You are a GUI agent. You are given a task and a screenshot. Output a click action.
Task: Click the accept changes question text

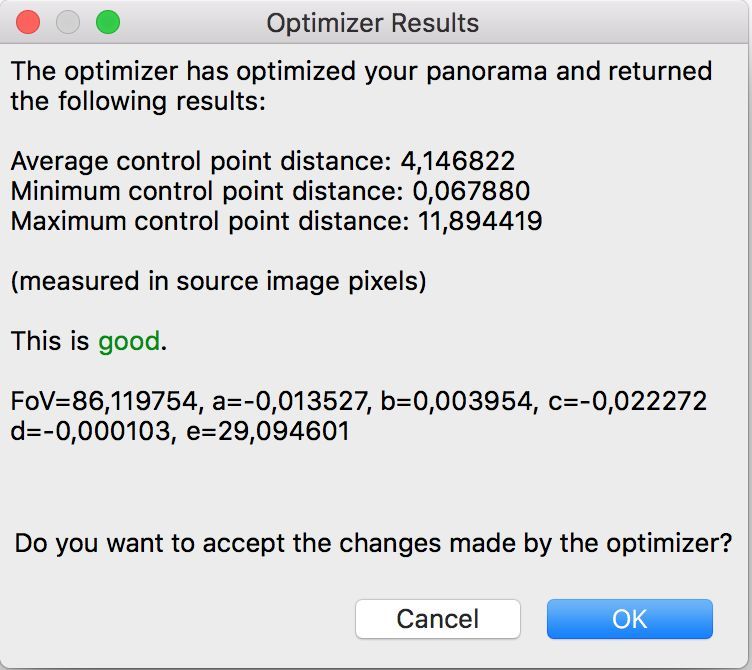point(373,544)
